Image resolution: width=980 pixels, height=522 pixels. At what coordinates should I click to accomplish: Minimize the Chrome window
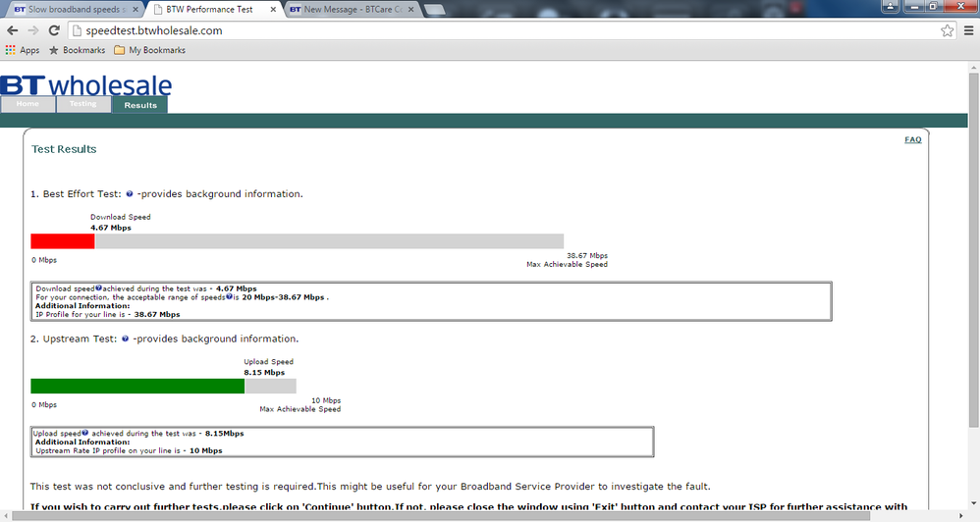click(915, 6)
